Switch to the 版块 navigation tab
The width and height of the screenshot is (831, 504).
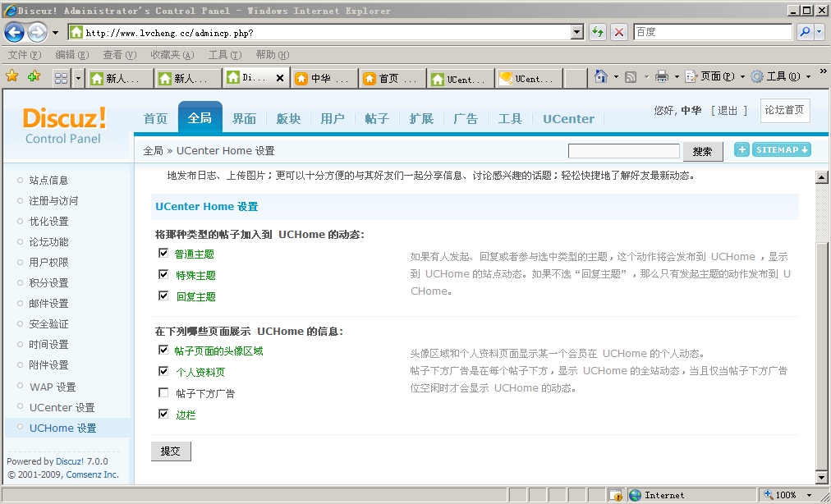coord(288,119)
